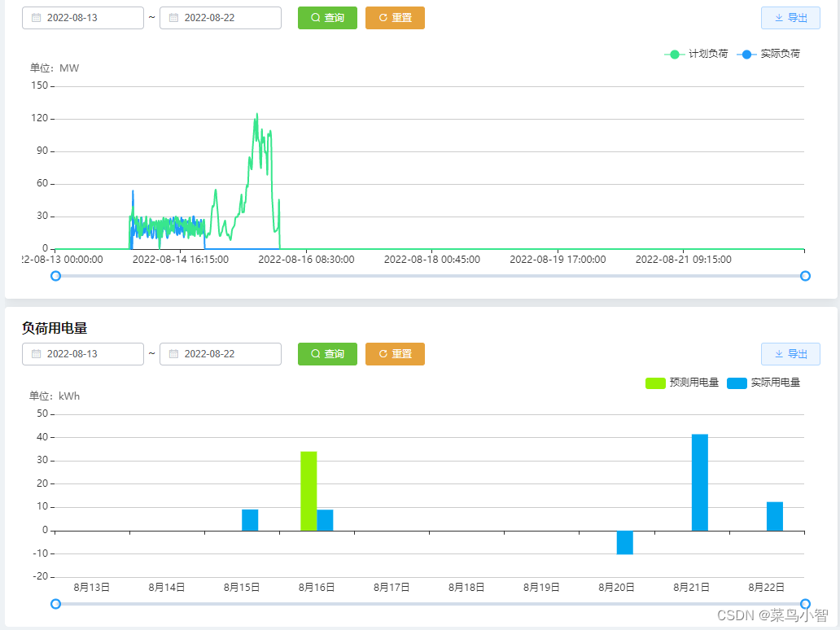Click calendar icon in 负荷用电量 start date
840x630 pixels.
pyautogui.click(x=36, y=353)
